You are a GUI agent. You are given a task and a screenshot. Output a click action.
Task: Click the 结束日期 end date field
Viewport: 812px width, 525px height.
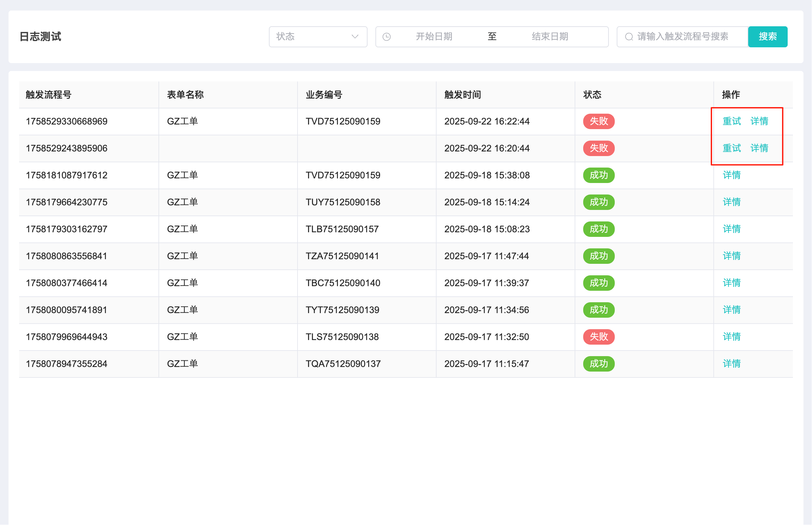point(550,36)
